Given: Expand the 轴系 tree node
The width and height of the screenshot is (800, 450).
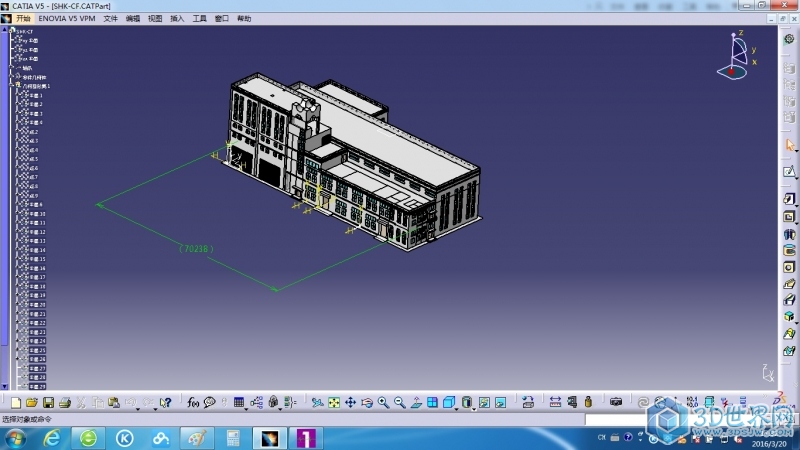Looking at the screenshot, I should tap(11, 67).
